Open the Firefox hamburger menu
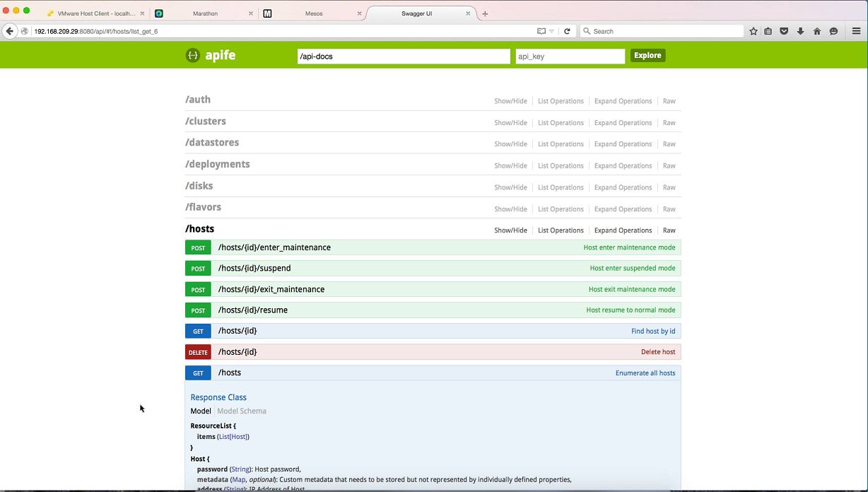Image resolution: width=868 pixels, height=492 pixels. click(856, 31)
